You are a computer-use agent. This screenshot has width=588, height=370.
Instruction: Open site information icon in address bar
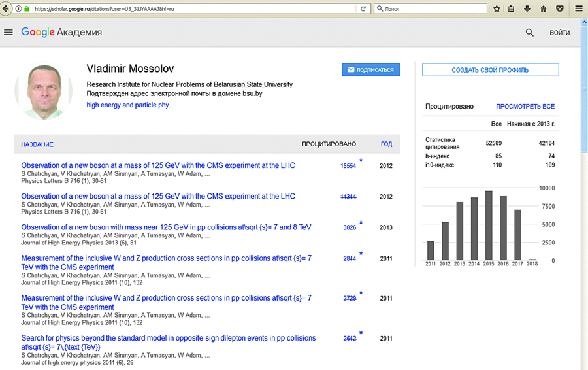(18, 8)
